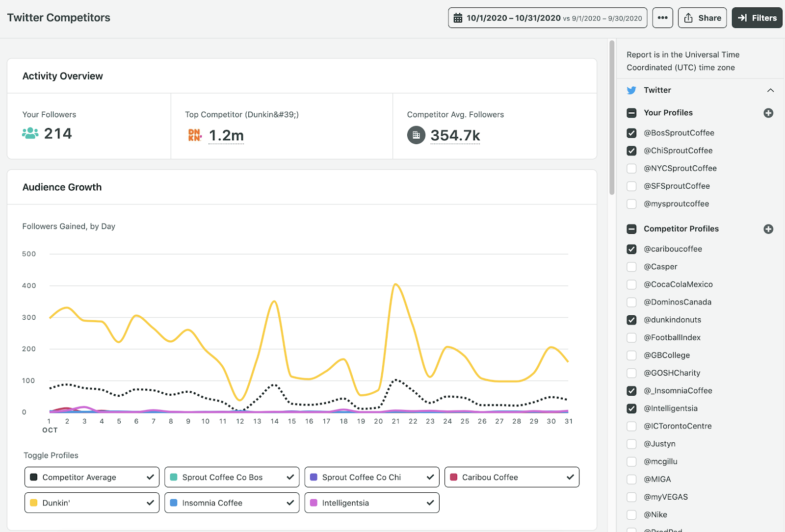Check the @Casper competitor profile
This screenshot has height=532, width=785.
(631, 267)
